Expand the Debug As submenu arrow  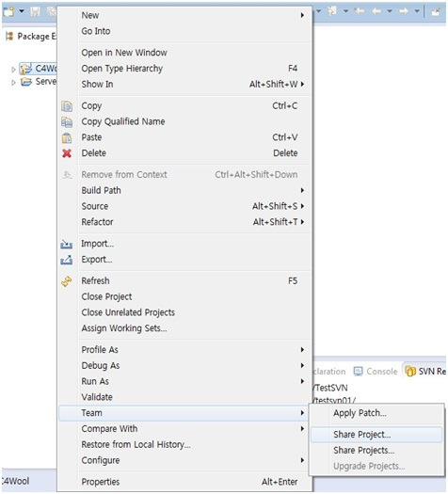click(302, 365)
